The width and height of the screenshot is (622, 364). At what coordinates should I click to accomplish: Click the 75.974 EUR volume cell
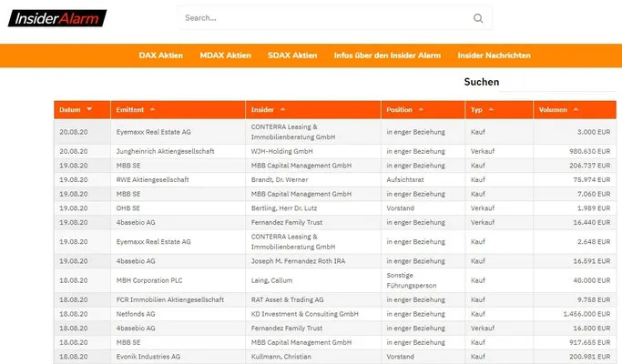tap(575, 179)
